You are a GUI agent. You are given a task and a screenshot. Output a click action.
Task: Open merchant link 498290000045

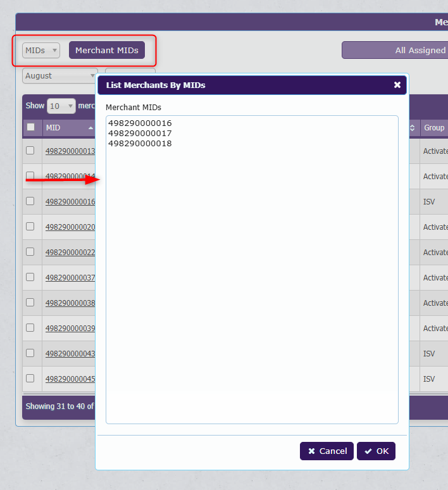(x=70, y=379)
